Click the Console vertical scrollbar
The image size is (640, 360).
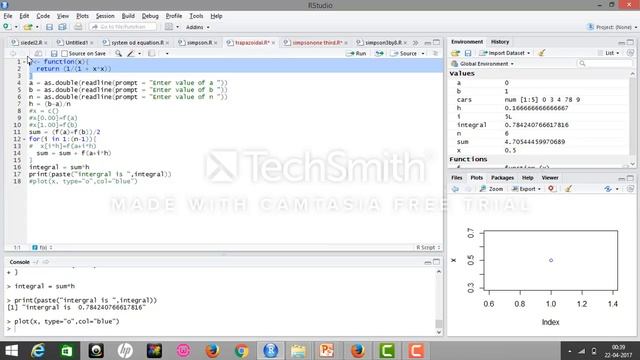(439, 302)
